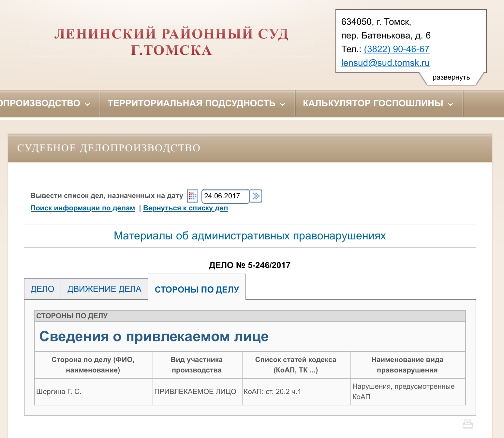Click the Список статей кодекса column header

[296, 365]
